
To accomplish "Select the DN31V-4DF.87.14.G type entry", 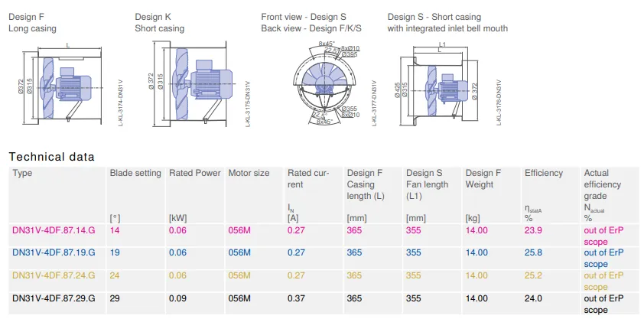I will click(x=54, y=230).
